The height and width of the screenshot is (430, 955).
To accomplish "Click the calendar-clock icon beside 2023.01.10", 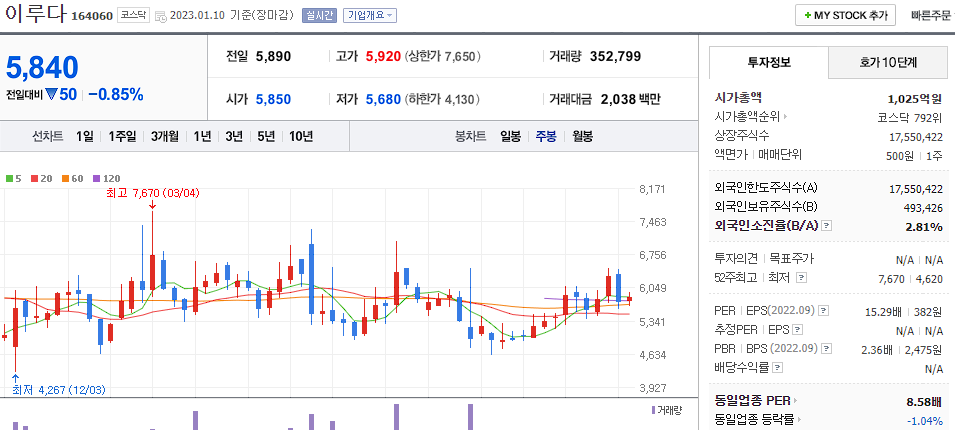I will pos(161,17).
